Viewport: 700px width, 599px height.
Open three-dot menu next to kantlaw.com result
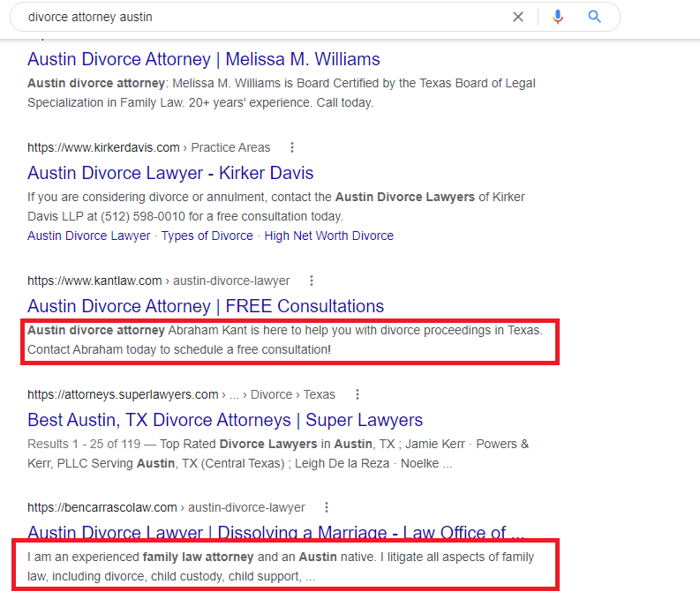(312, 281)
